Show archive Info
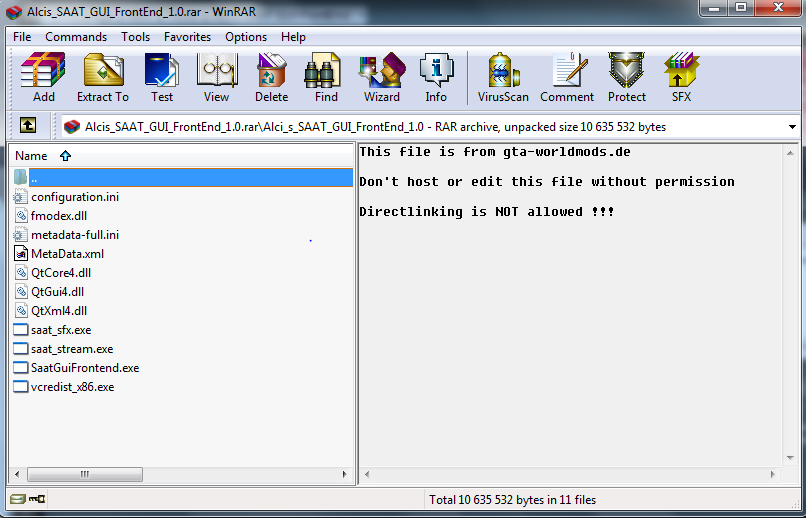 click(436, 77)
